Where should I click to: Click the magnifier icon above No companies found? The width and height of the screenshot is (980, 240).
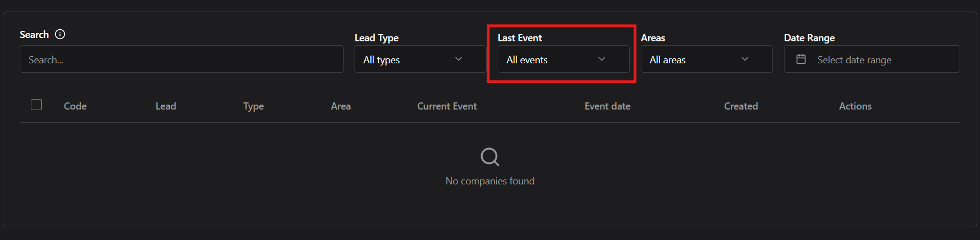coord(489,157)
